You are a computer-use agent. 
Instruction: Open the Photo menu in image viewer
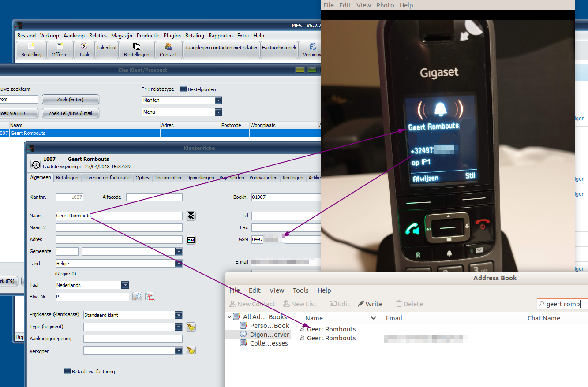[x=385, y=5]
